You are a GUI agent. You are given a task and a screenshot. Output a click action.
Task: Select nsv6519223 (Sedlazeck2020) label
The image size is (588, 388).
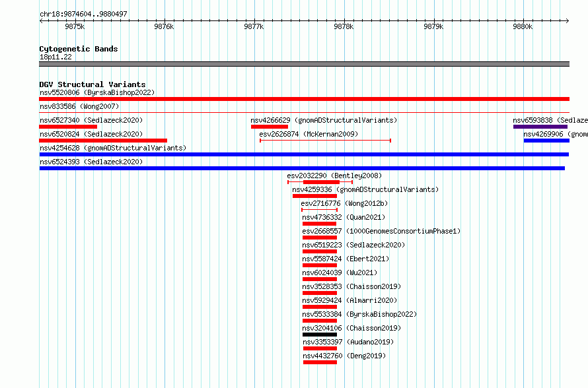[x=353, y=245]
